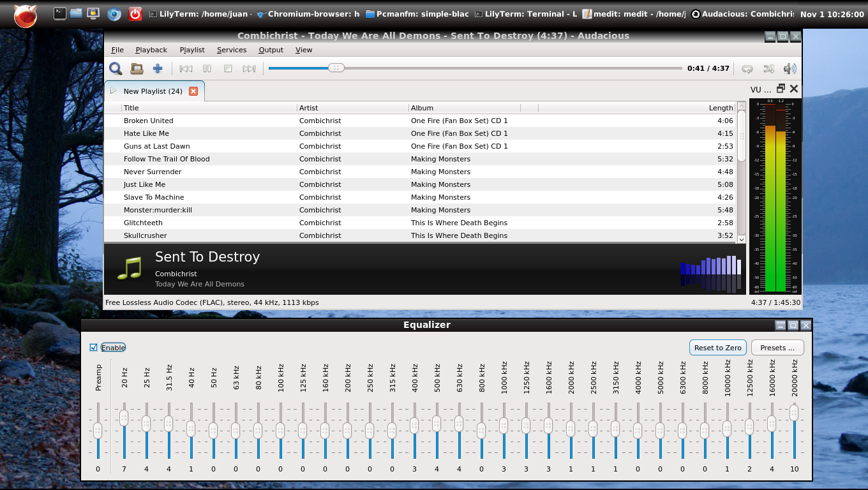Open the Services menu
Viewport: 868px width, 490px height.
(x=232, y=50)
